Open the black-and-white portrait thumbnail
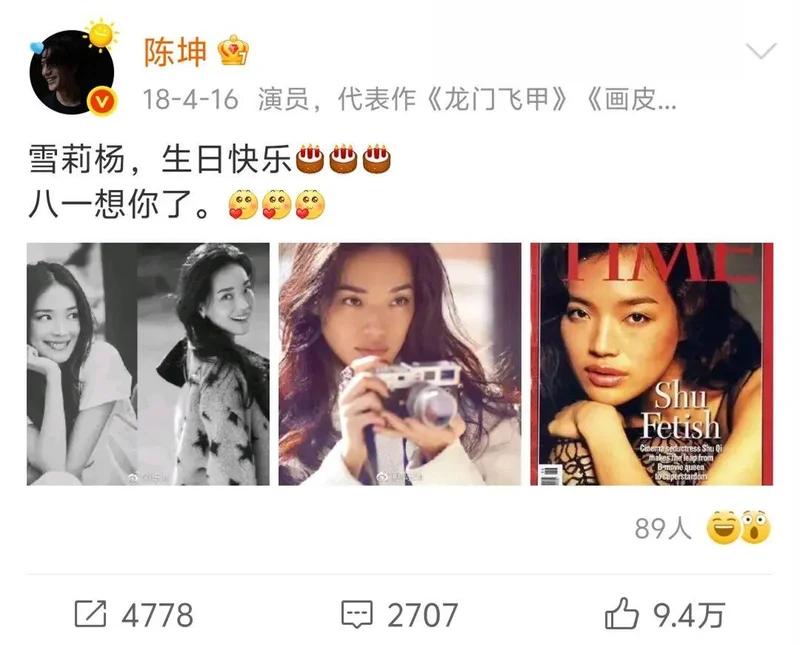The width and height of the screenshot is (800, 645). (148, 364)
